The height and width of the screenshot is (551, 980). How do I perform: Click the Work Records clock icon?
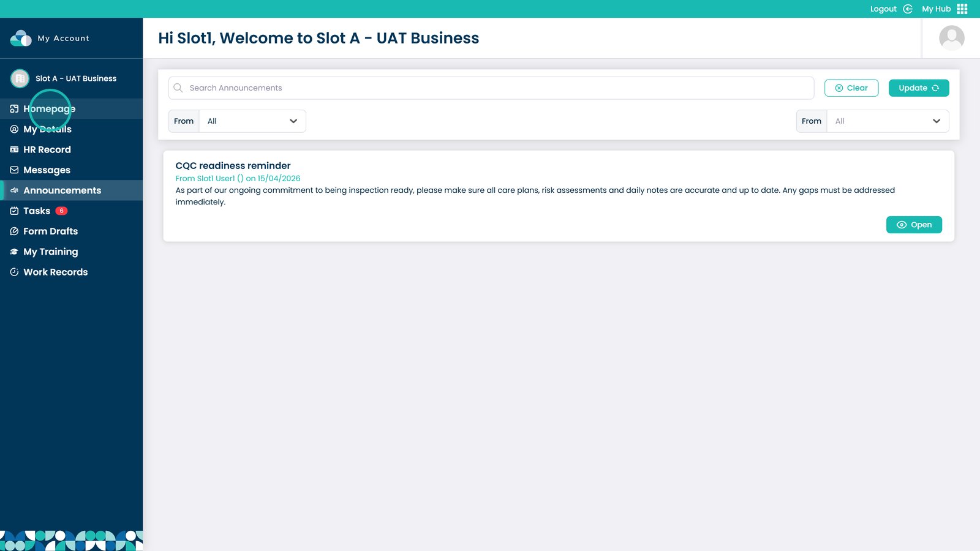click(x=14, y=272)
